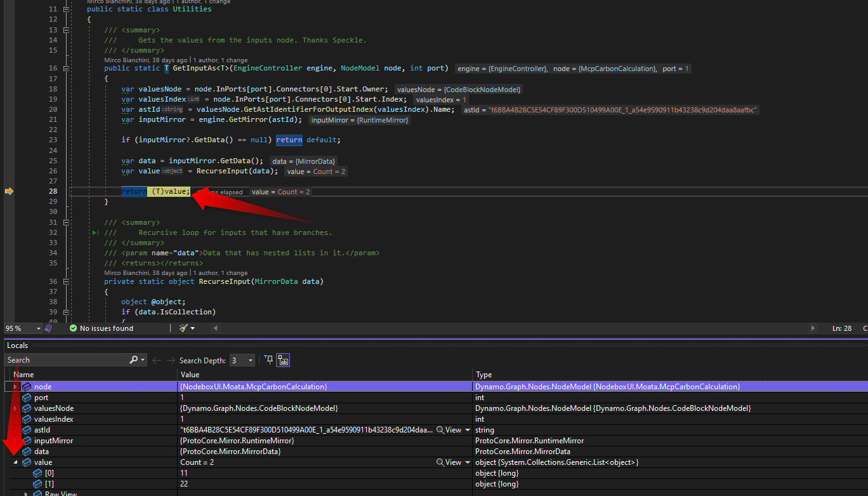
Task: Open the visualizer dropdown arrow in value row
Action: tap(468, 462)
